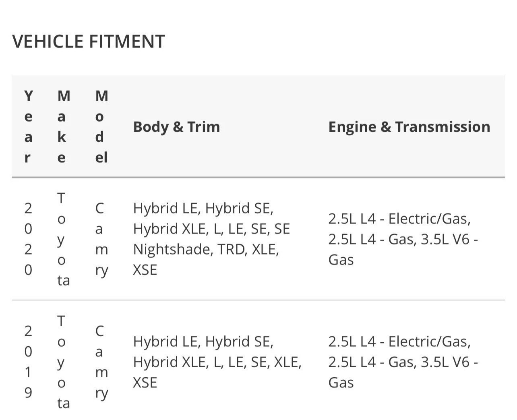The width and height of the screenshot is (517, 420).
Task: Click Toyota make in the 2020 row
Action: [x=63, y=239]
